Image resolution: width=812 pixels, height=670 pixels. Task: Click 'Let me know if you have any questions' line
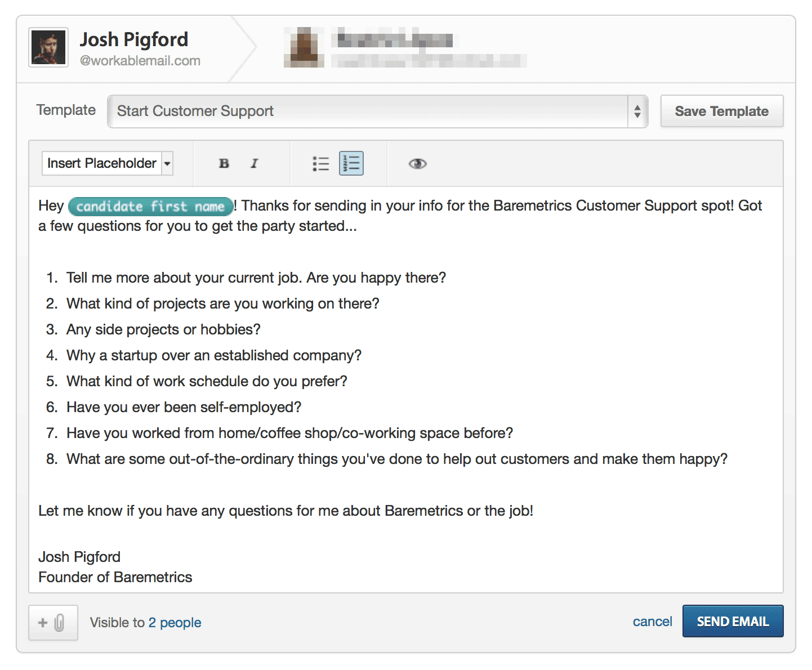point(285,511)
